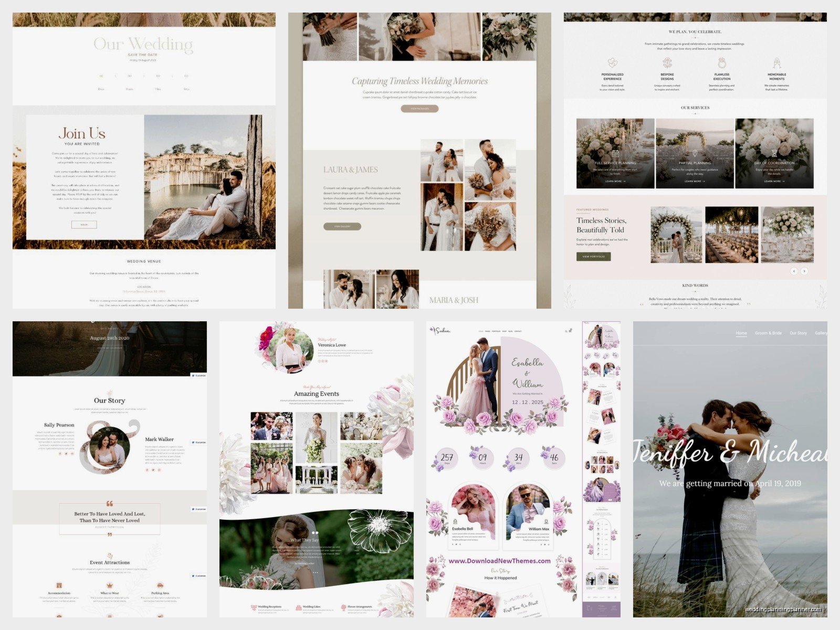The image size is (840, 630).
Task: Click the Parking Area car icon
Action: point(160,585)
